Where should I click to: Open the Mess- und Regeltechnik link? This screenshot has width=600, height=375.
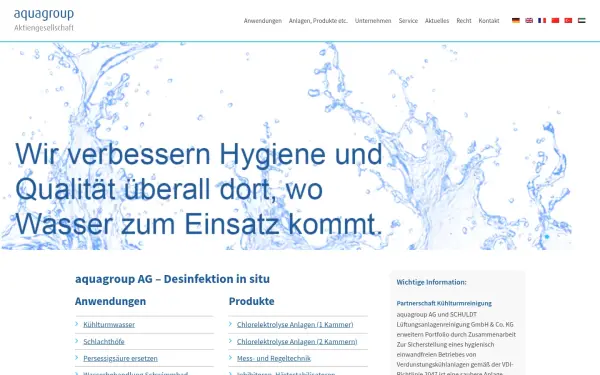coord(274,359)
